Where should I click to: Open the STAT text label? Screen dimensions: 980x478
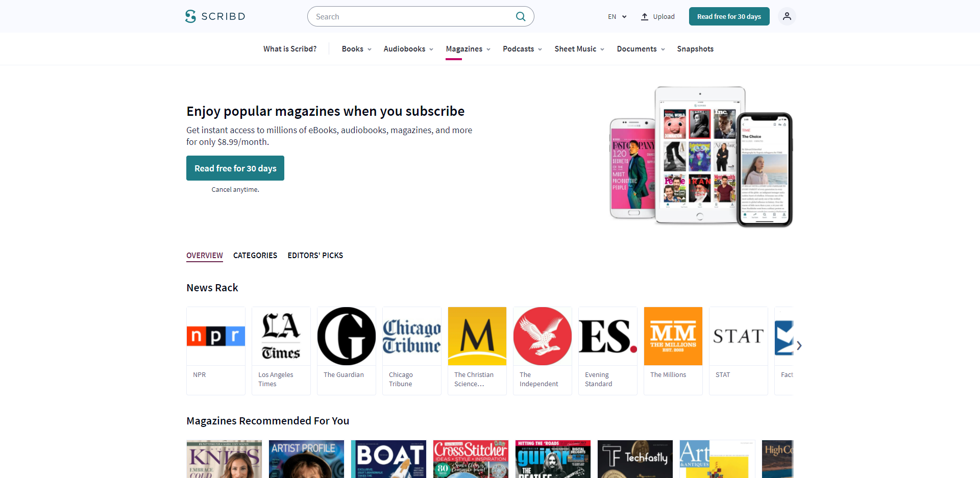pos(723,375)
